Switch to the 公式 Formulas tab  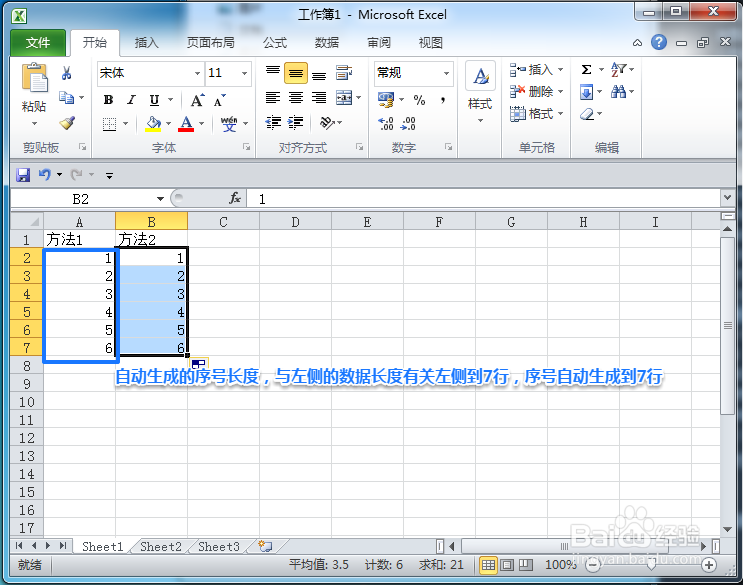(x=275, y=43)
